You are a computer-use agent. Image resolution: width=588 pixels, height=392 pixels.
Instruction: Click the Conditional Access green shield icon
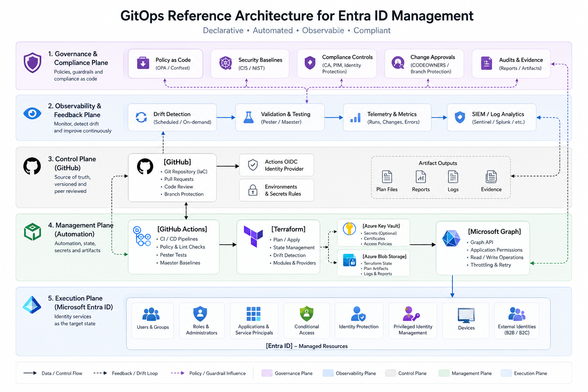point(307,314)
